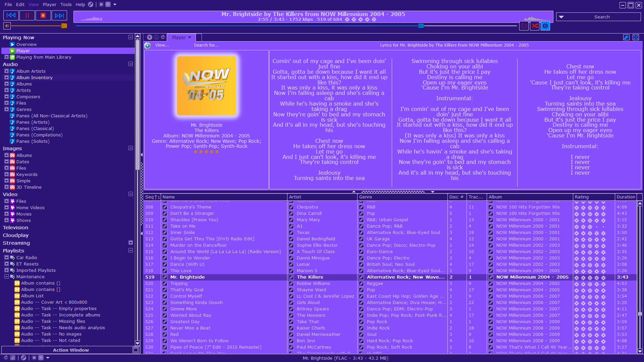
Task: Click the forward navigation arrow
Action: point(156,37)
